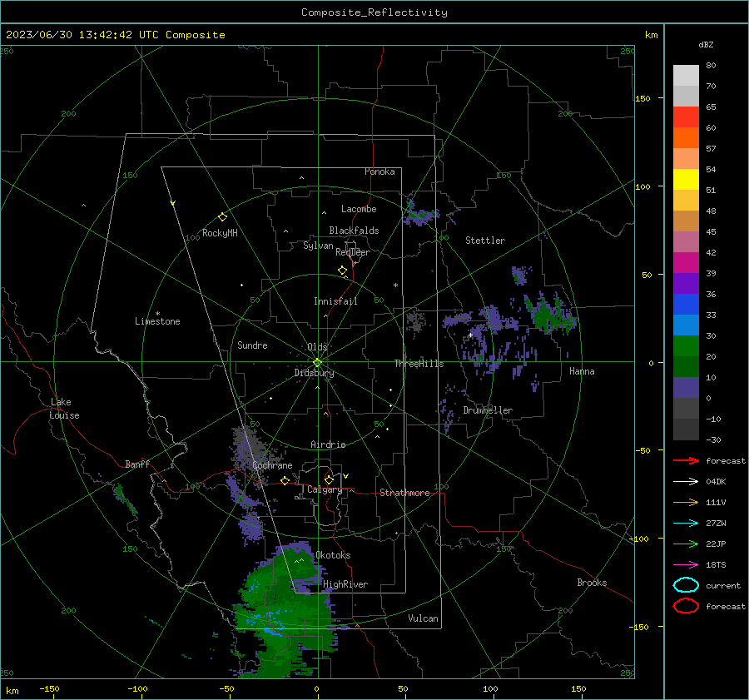Click the Strathmore label
The height and width of the screenshot is (700, 749).
coord(404,493)
